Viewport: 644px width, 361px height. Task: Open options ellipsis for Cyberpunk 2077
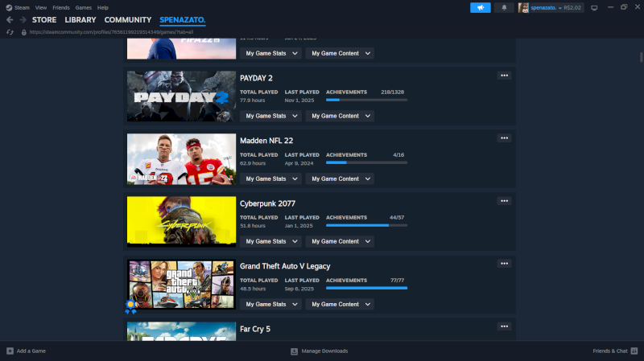pyautogui.click(x=505, y=201)
